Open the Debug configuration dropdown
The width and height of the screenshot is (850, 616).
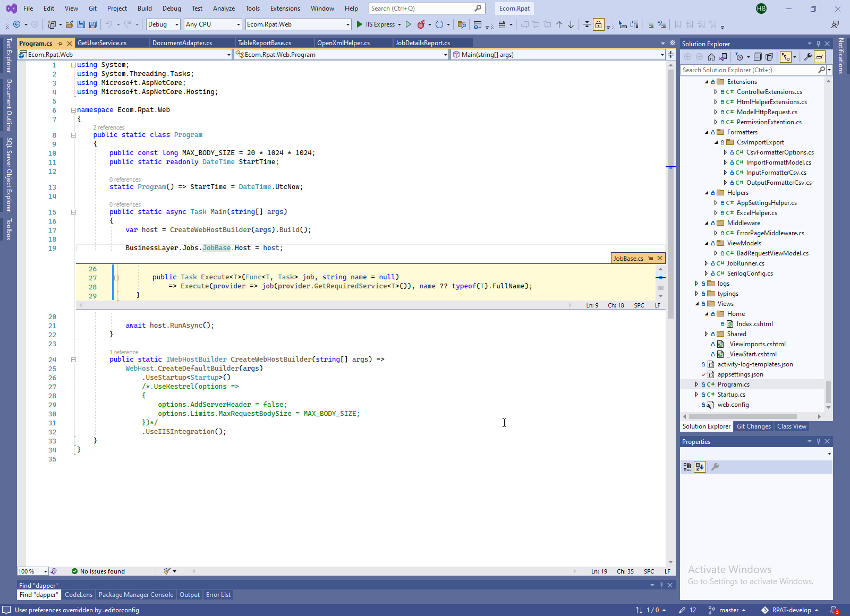[x=164, y=24]
